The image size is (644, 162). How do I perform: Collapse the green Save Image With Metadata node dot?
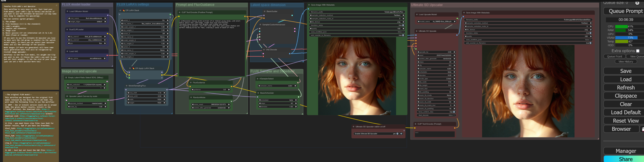309,5
